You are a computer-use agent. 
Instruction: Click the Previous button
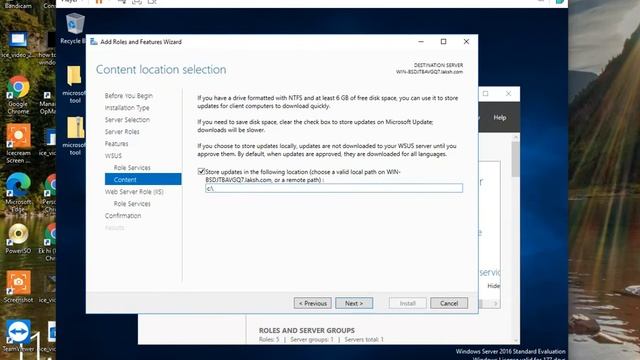click(x=313, y=303)
